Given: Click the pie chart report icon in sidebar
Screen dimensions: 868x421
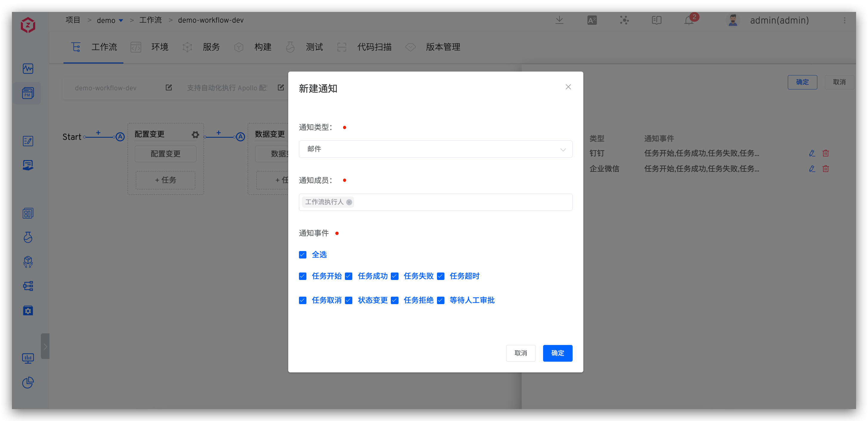Looking at the screenshot, I should click(x=28, y=383).
